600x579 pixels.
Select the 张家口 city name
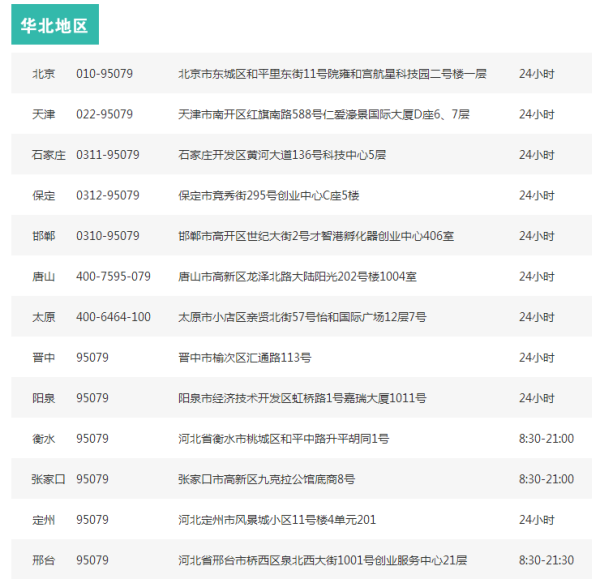click(x=49, y=479)
